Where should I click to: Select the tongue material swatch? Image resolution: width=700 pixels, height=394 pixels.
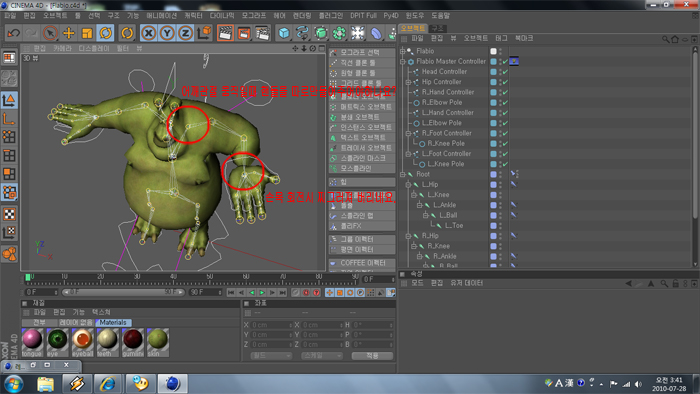tap(32, 342)
